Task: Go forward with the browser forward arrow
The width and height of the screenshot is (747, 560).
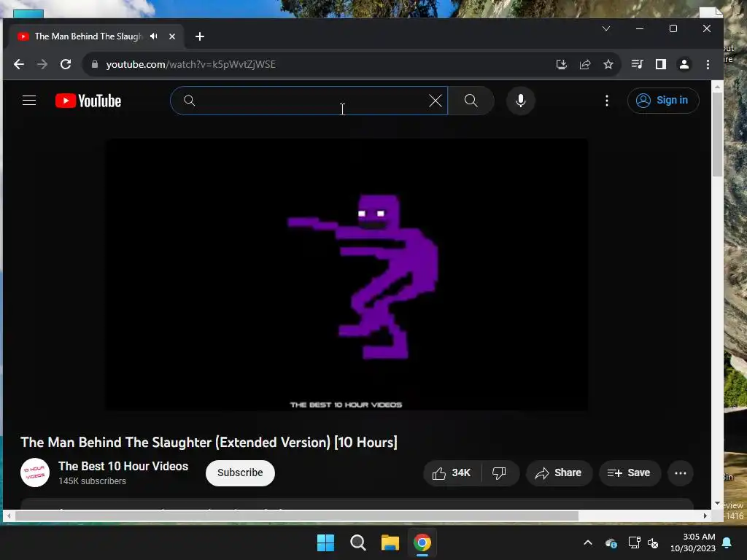Action: (x=42, y=64)
